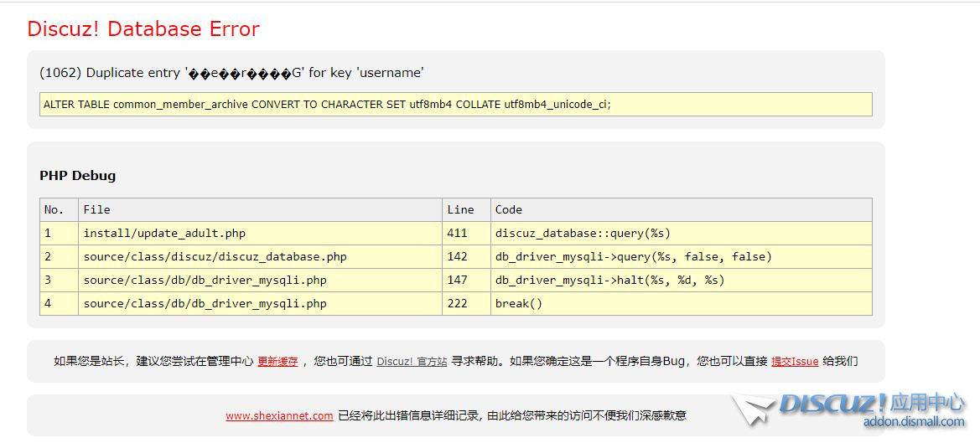Click the Discuz! Database Error heading
This screenshot has height=443, width=980.
point(143,29)
